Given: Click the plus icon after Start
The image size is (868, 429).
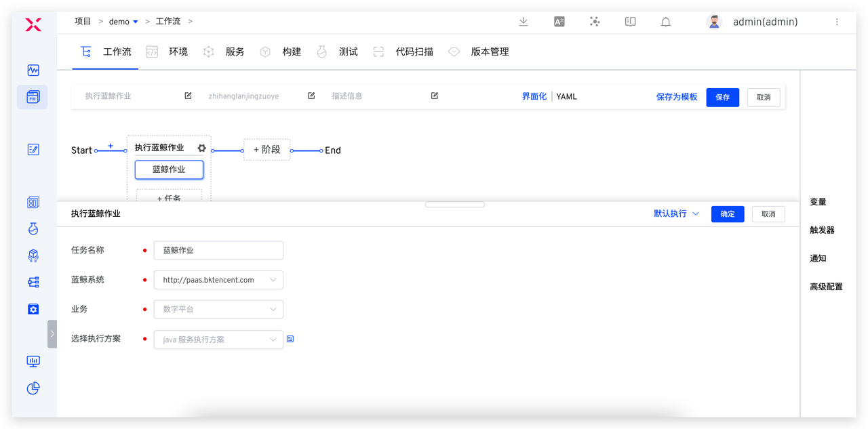Looking at the screenshot, I should pyautogui.click(x=111, y=146).
